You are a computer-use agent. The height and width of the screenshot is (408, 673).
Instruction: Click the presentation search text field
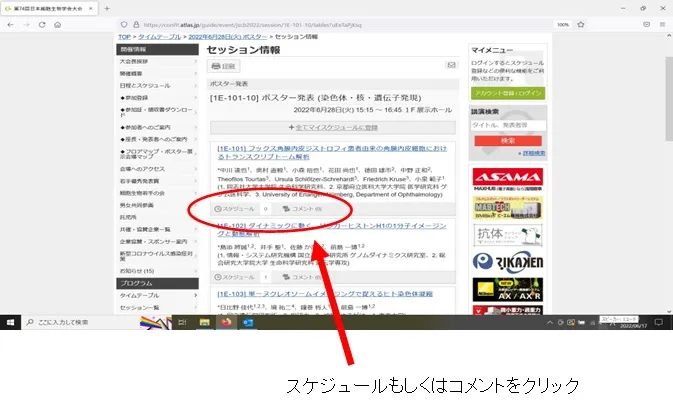(507, 125)
